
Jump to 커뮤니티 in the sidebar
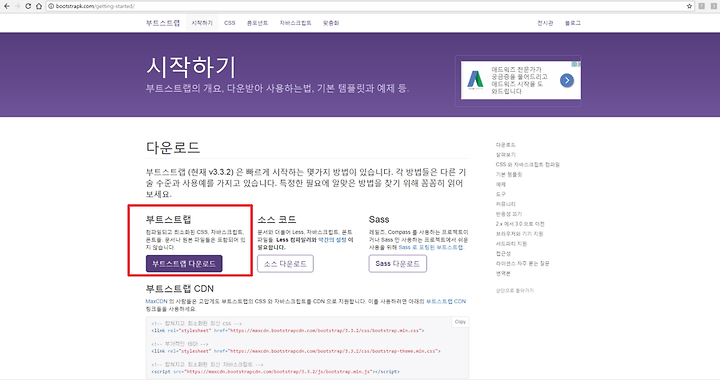(505, 204)
